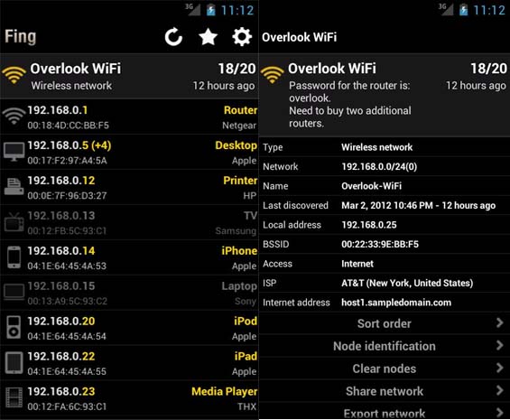Tap the printer icon for 192.168.0.12
Screen dimensions: 510x420
tap(14, 187)
